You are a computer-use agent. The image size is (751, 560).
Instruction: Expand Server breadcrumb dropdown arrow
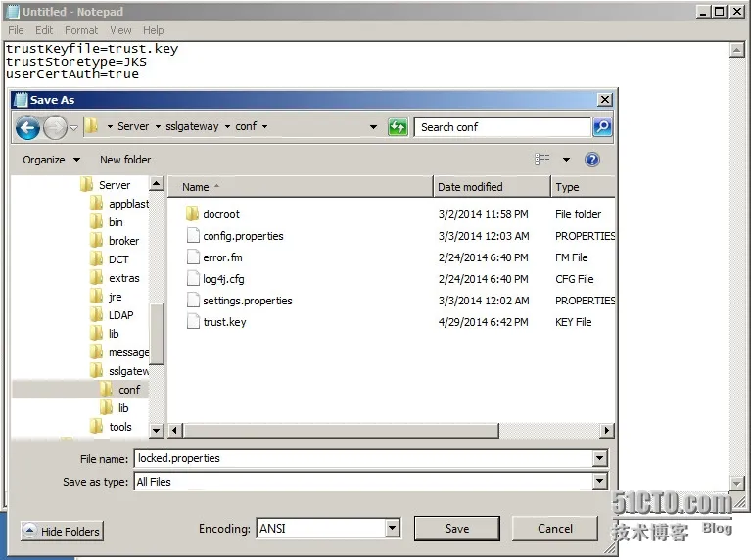(158, 127)
